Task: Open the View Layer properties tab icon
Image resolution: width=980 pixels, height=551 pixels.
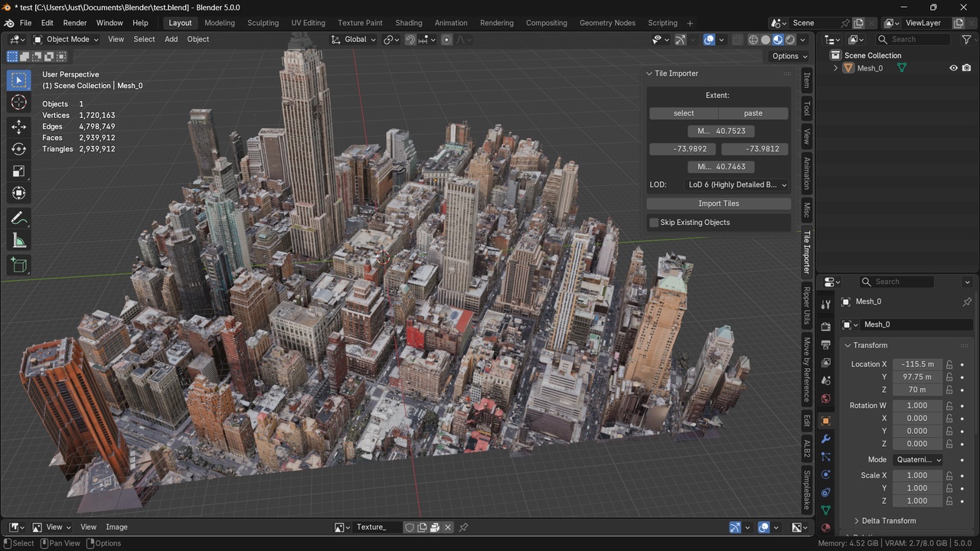Action: [x=825, y=363]
